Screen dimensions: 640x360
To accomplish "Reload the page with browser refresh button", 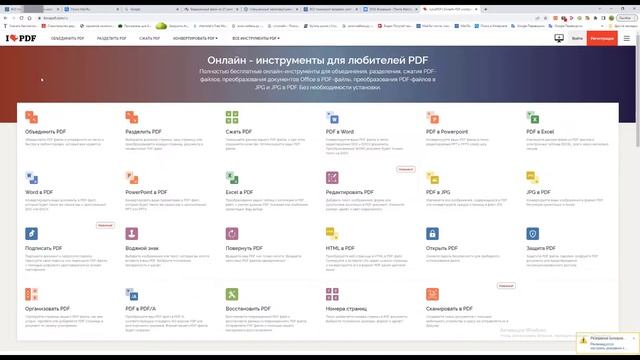I will [x=21, y=18].
